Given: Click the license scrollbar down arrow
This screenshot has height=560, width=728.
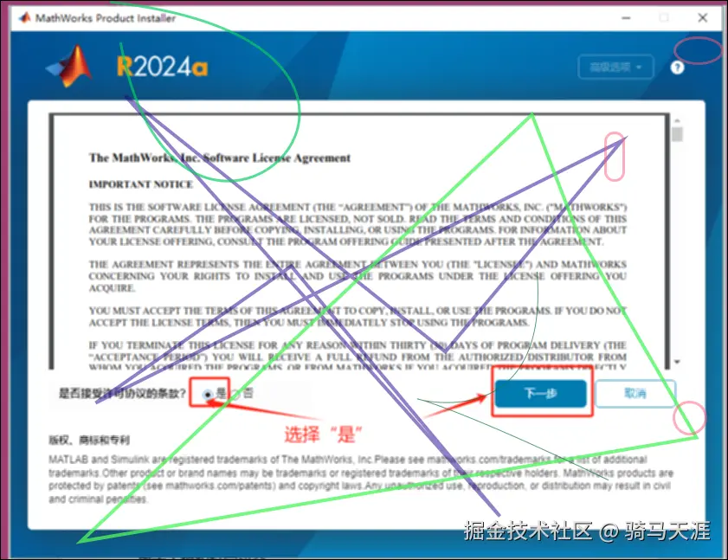Looking at the screenshot, I should [678, 362].
